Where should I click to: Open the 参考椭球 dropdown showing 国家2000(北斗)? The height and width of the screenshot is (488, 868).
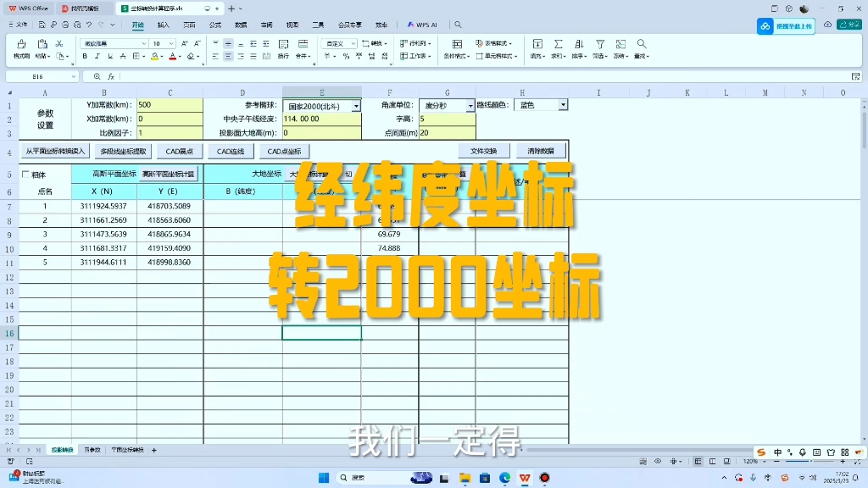(357, 104)
